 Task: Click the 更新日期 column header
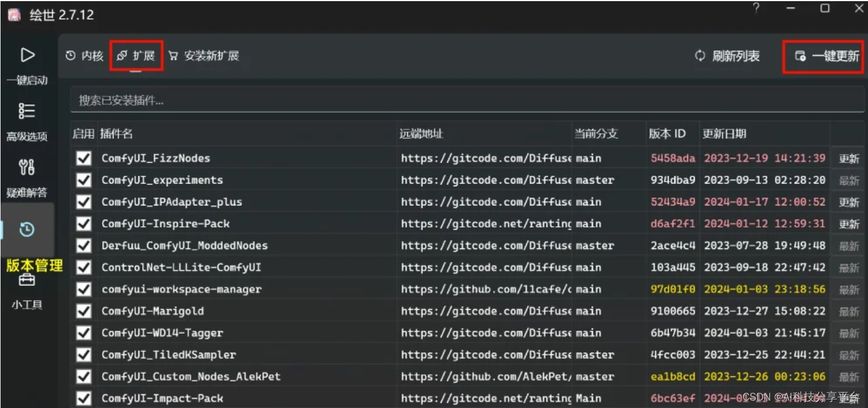pyautogui.click(x=725, y=134)
